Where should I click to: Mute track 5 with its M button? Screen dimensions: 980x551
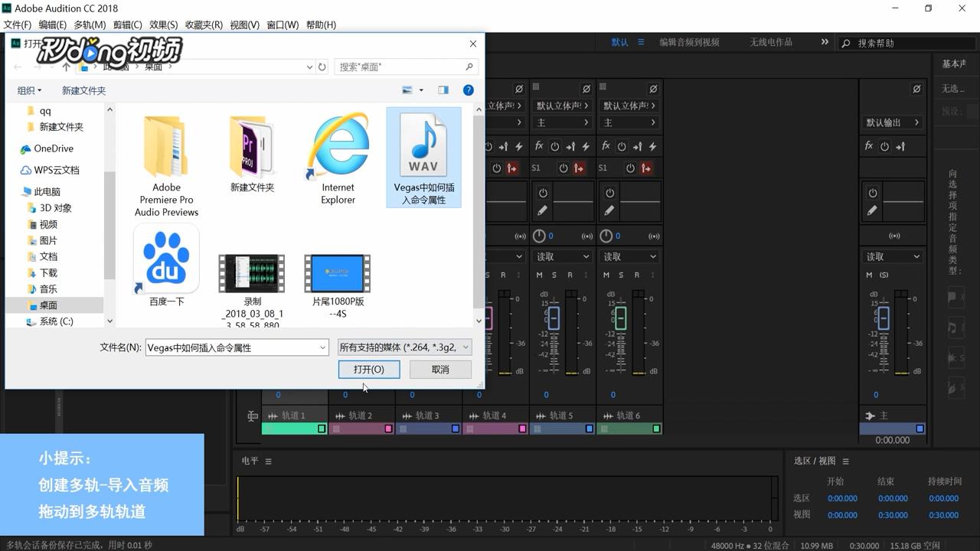540,275
